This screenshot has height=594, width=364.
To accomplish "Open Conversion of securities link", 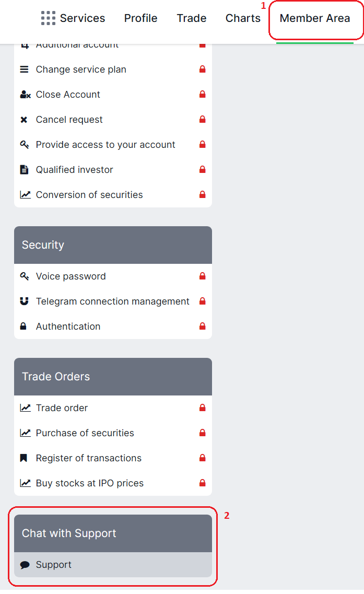I will click(x=89, y=195).
